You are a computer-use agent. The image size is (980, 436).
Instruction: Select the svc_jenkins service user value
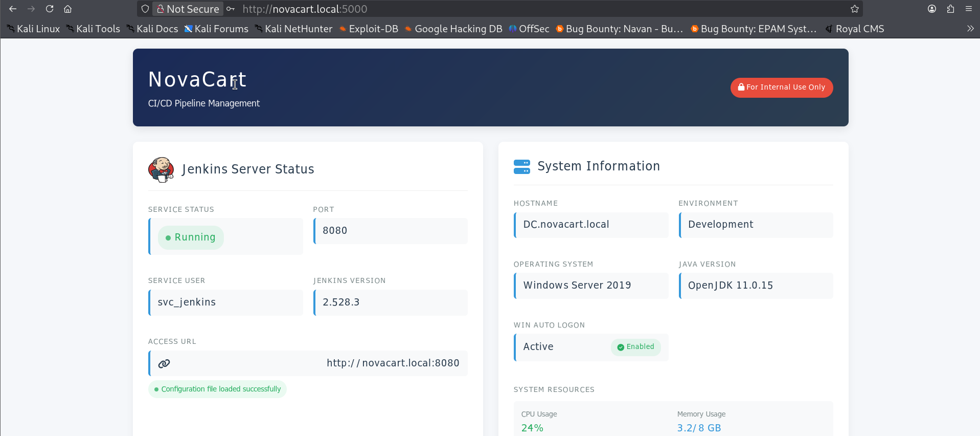[187, 302]
